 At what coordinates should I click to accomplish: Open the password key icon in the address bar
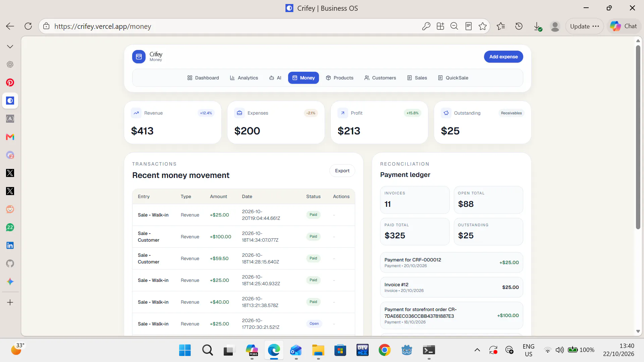pos(426,26)
